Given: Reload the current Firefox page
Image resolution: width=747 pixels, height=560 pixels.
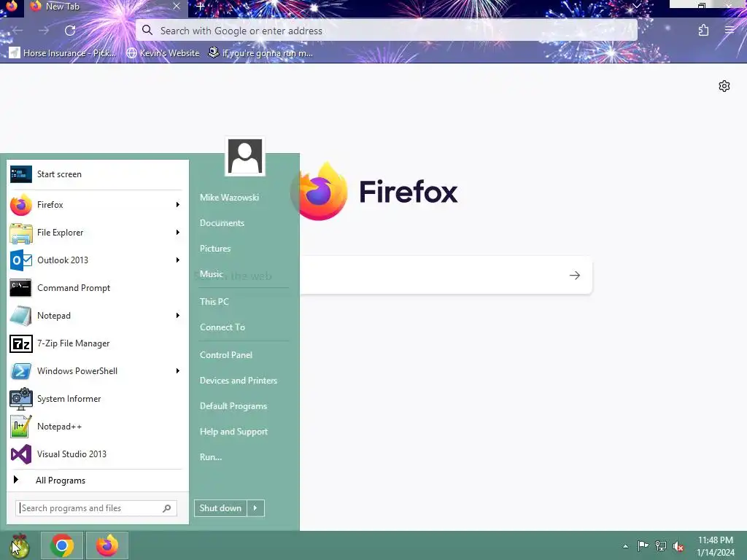Looking at the screenshot, I should coord(70,31).
